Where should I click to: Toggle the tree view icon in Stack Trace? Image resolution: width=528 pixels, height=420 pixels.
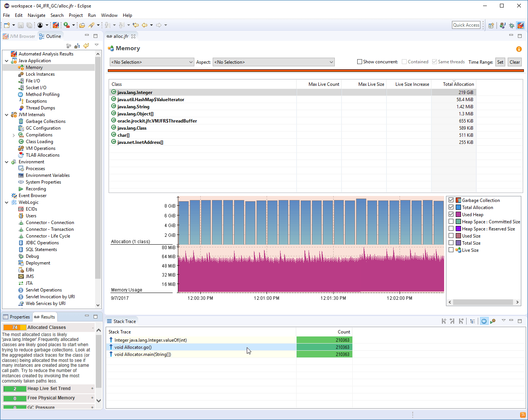[473, 321]
